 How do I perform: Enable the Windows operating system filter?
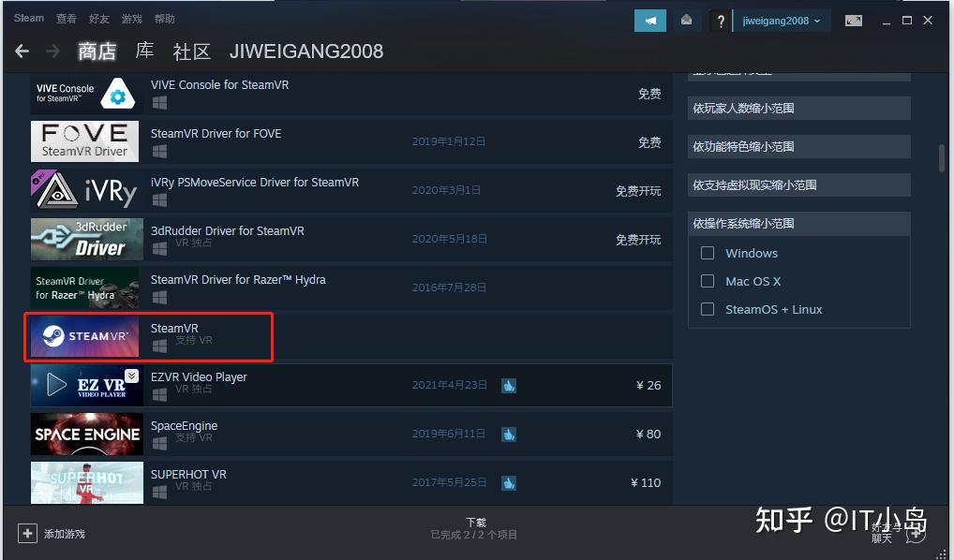coord(708,253)
